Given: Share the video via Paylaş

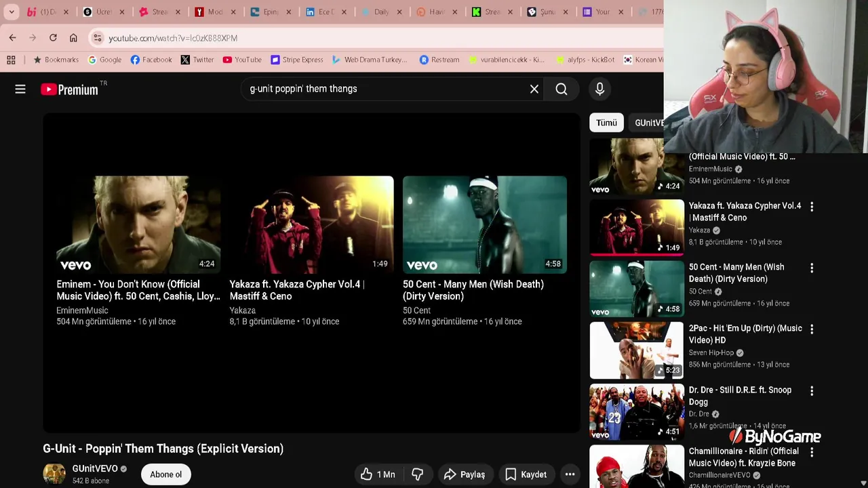Looking at the screenshot, I should (465, 474).
